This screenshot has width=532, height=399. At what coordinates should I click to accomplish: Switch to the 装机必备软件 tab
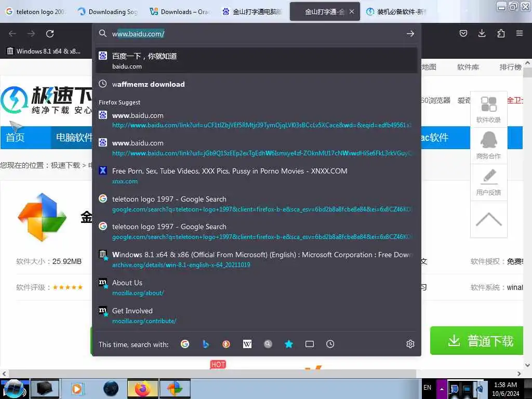pyautogui.click(x=397, y=11)
